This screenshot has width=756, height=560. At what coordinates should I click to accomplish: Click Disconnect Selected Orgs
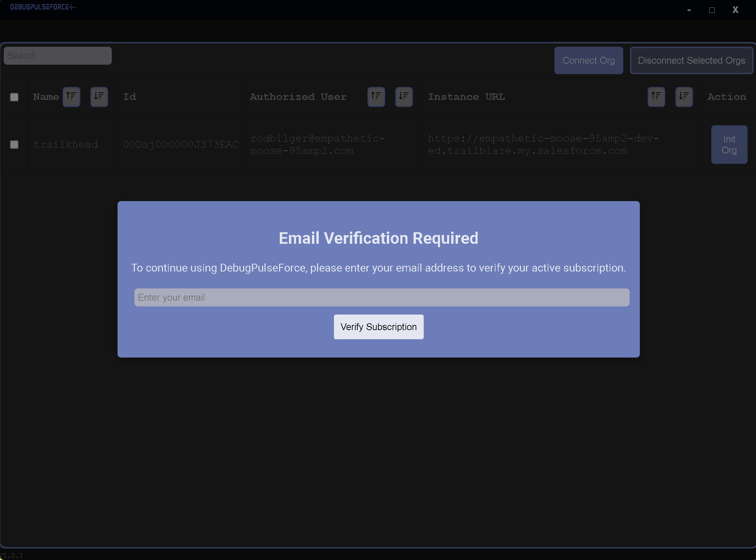pos(691,60)
